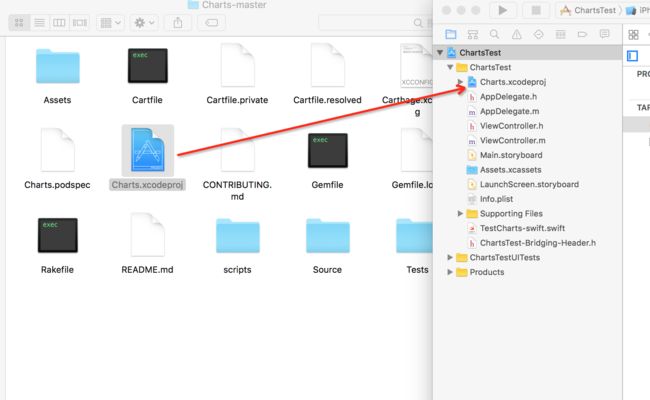Open the Tests folder
This screenshot has width=650, height=400.
415,236
